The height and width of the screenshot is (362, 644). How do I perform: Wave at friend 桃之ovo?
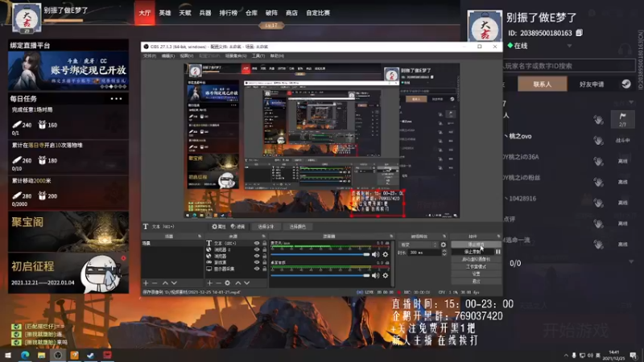pyautogui.click(x=598, y=140)
